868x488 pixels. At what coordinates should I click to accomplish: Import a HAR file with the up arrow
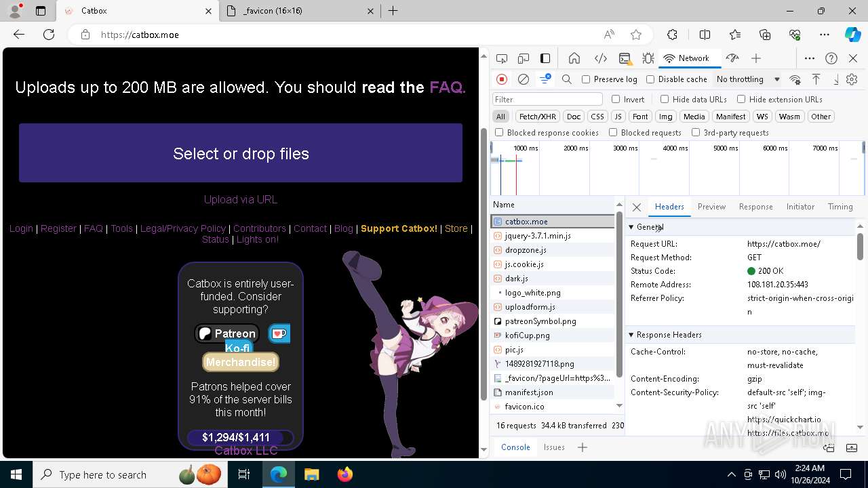click(x=816, y=79)
